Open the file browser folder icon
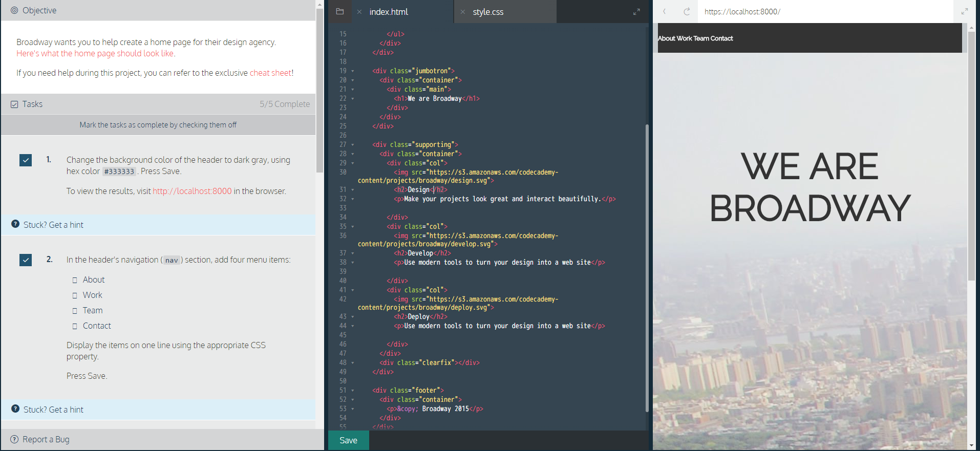The image size is (980, 451). click(339, 11)
